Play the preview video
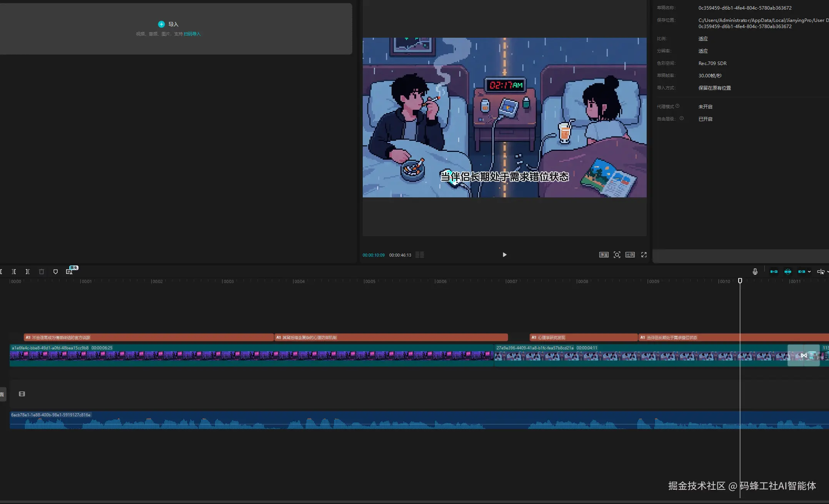 (504, 255)
